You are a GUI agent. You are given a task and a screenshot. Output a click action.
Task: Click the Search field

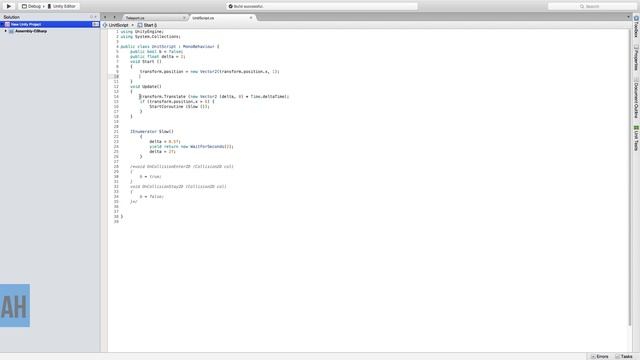click(x=592, y=7)
